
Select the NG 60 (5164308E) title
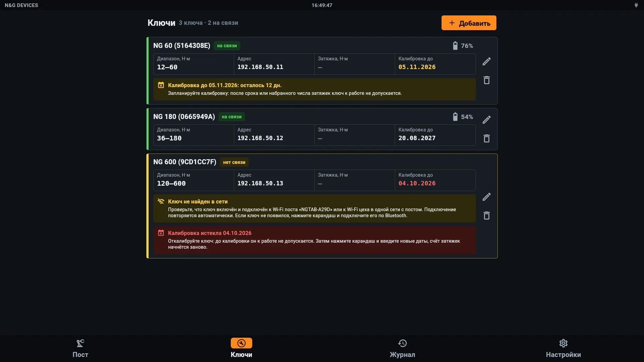point(182,46)
